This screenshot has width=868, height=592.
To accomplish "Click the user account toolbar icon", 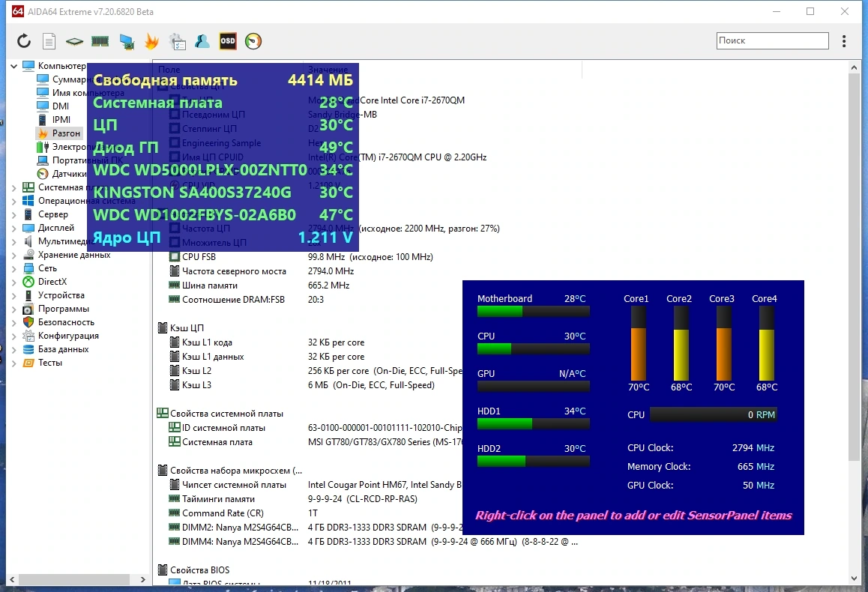I will 202,41.
